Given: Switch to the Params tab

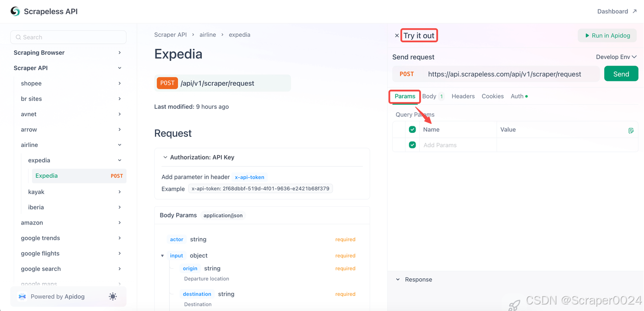Looking at the screenshot, I should (405, 96).
